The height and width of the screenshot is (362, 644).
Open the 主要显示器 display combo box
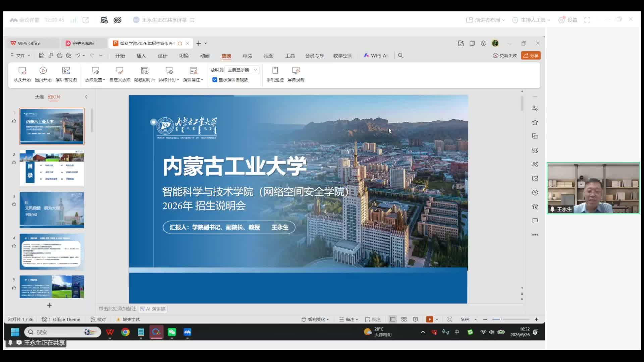click(243, 70)
